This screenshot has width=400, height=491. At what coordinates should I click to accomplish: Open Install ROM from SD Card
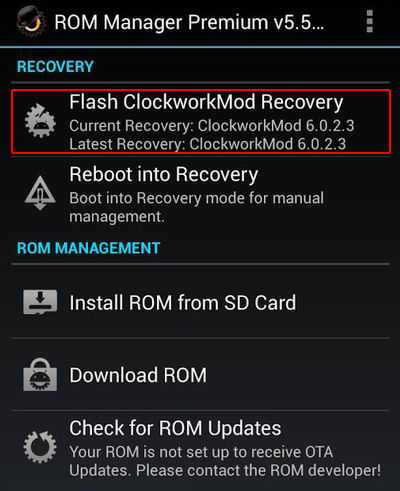point(201,302)
